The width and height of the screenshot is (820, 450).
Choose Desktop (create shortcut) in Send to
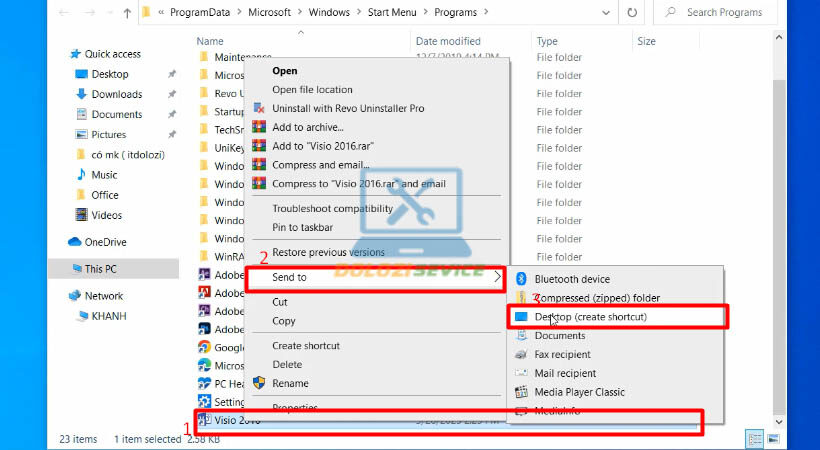click(x=590, y=317)
